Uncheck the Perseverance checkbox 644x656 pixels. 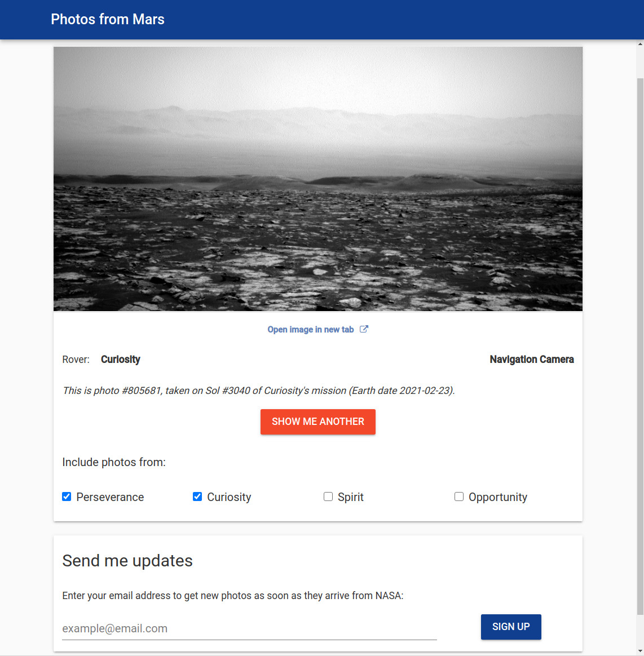67,497
